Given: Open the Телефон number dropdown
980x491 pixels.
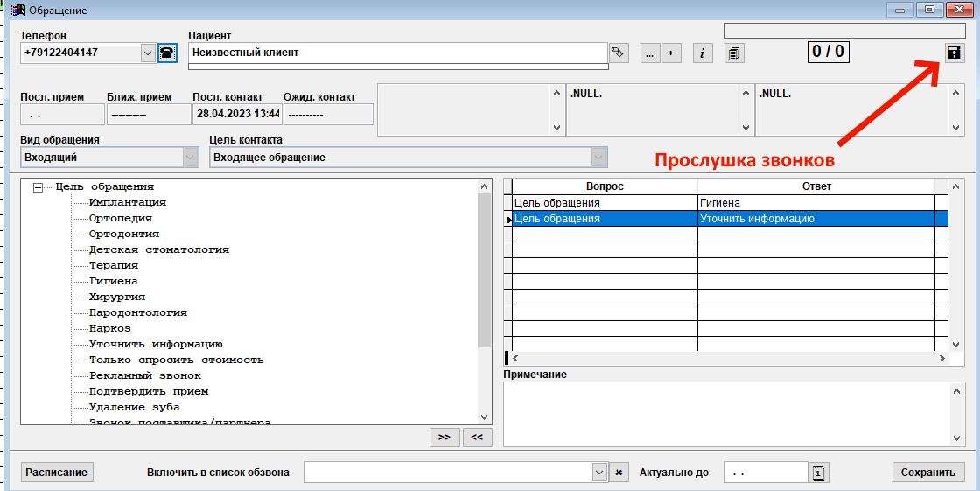Looking at the screenshot, I should [148, 53].
